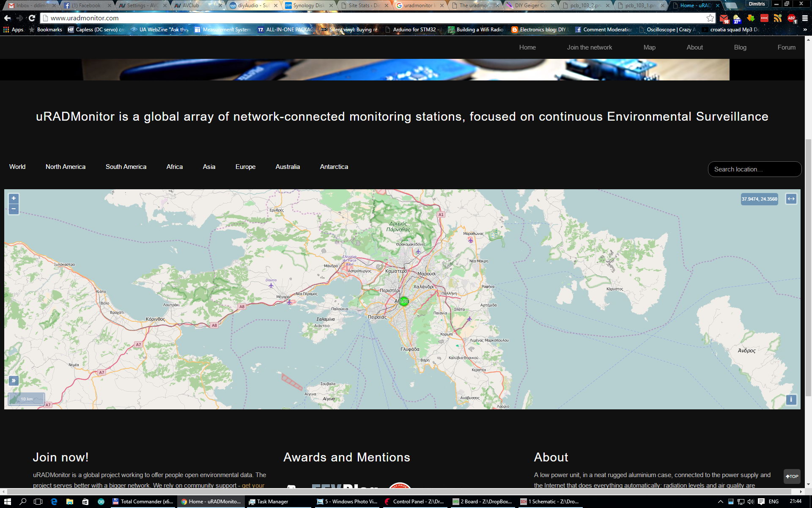812x508 pixels.
Task: Open the About navigation item
Action: [694, 47]
